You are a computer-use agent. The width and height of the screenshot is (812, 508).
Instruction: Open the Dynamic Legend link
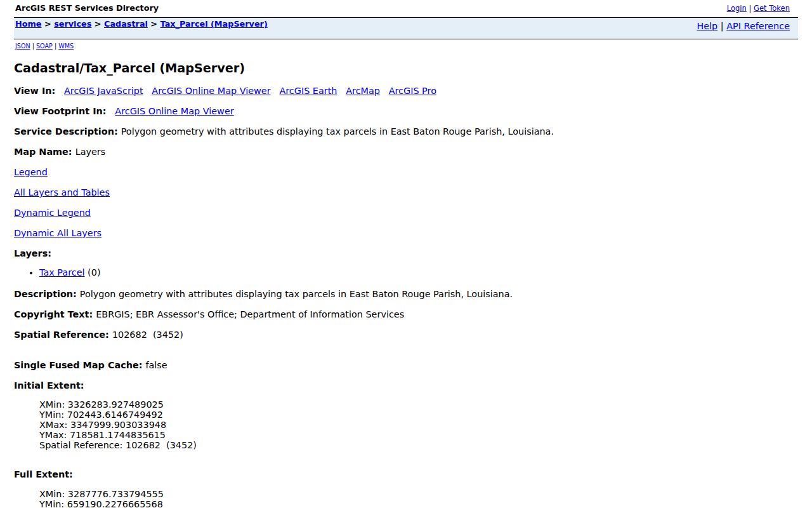(52, 213)
